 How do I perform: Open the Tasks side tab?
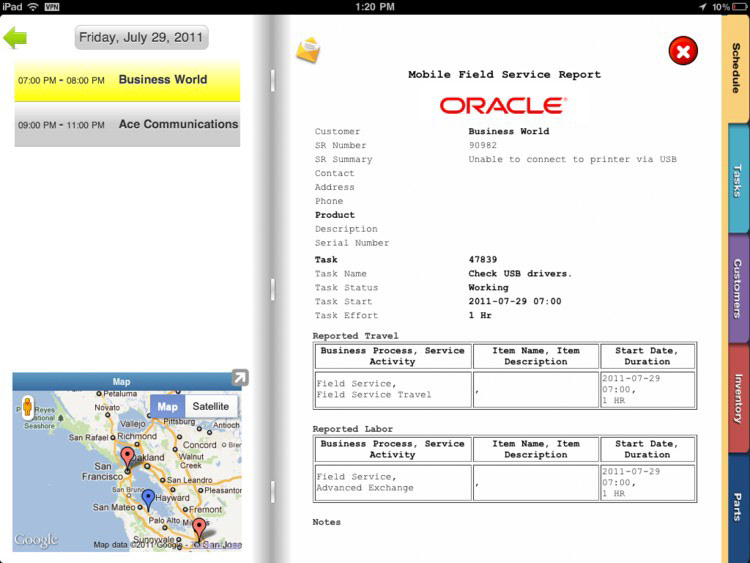pos(737,180)
